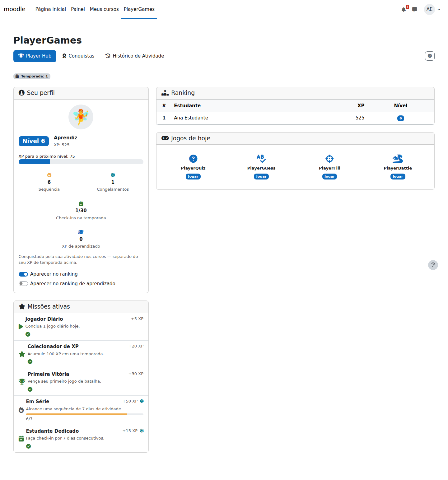Disable the Aparecer no ranking toggle
448x480 pixels.
(23, 274)
